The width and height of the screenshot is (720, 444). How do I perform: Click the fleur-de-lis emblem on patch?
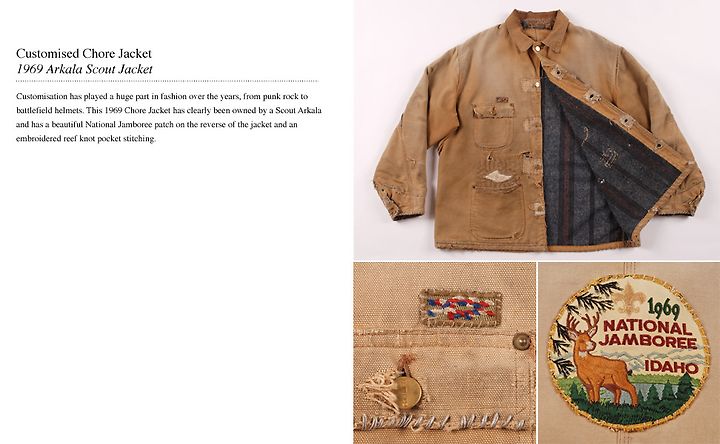pos(628,298)
